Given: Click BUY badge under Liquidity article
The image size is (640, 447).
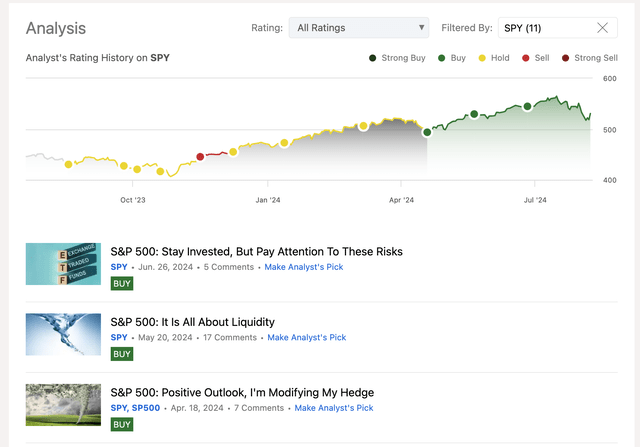Looking at the screenshot, I should point(122,354).
